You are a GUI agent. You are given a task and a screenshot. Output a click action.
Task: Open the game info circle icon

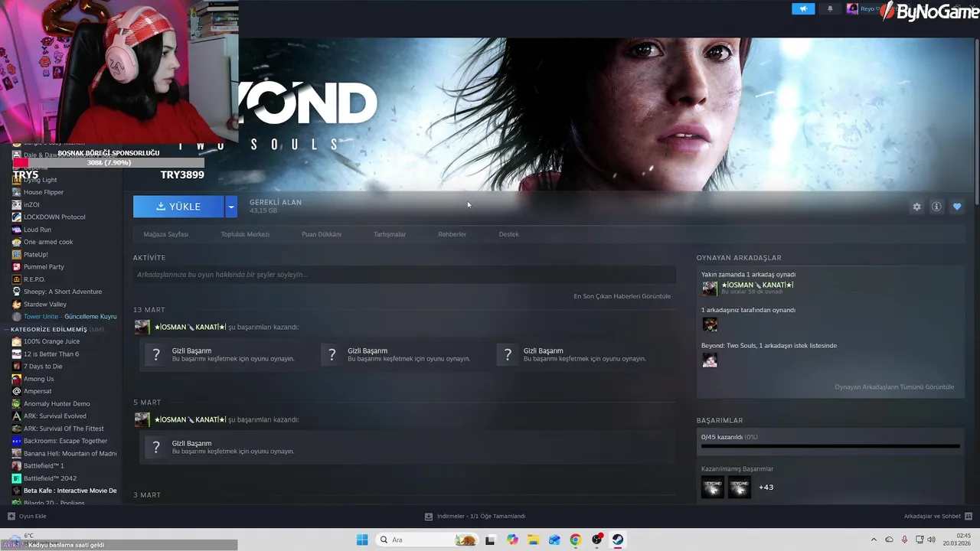click(x=936, y=207)
